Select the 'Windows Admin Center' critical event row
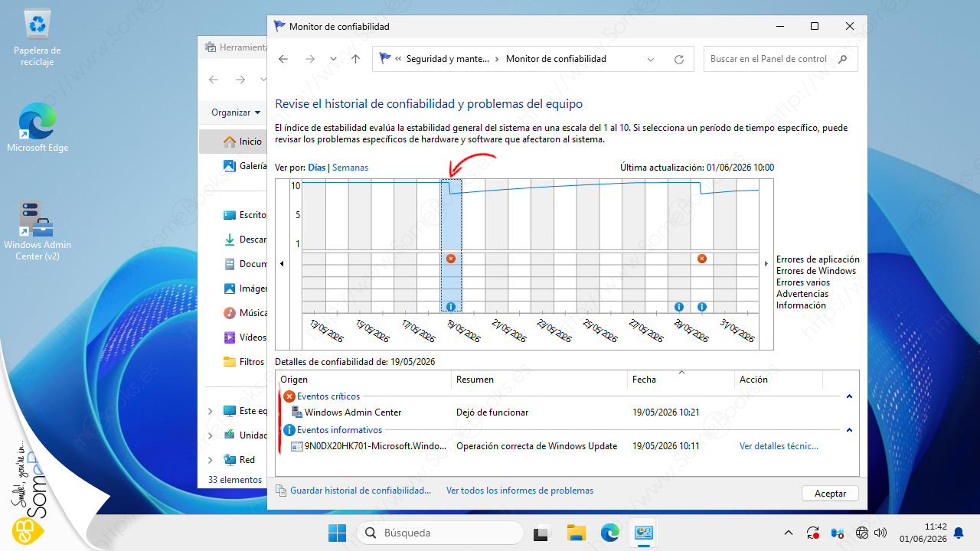The height and width of the screenshot is (551, 980). pos(567,412)
